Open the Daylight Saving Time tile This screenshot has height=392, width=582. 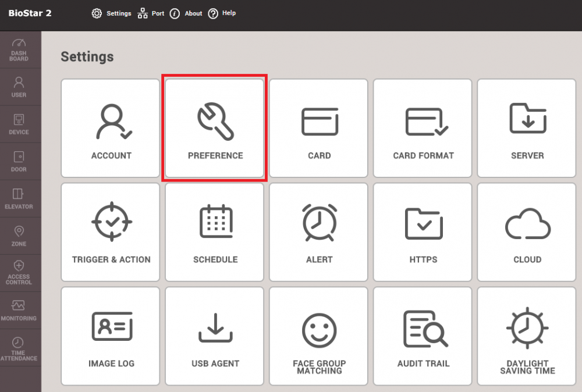(527, 336)
